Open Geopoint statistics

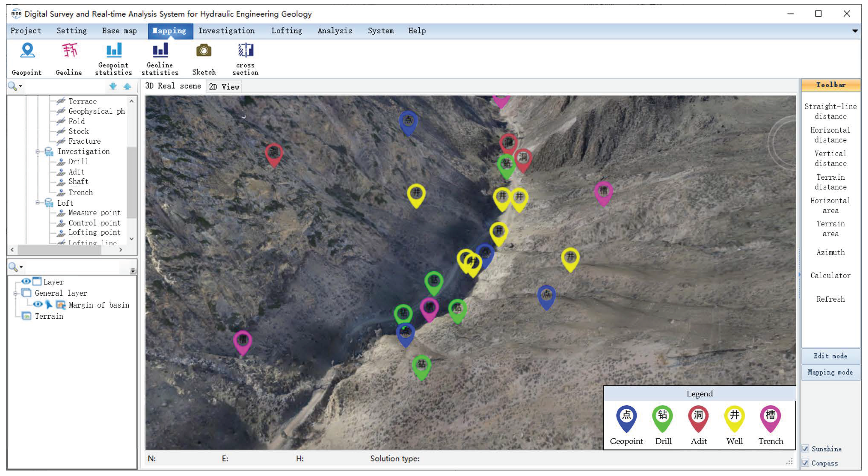click(114, 51)
